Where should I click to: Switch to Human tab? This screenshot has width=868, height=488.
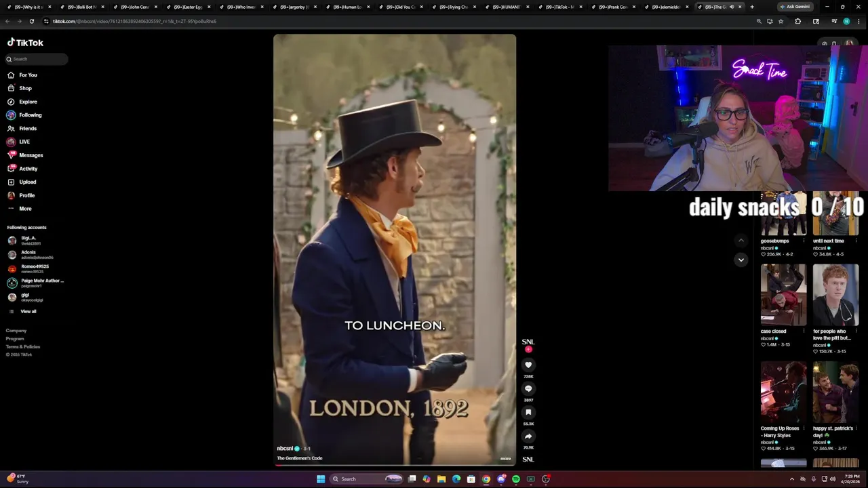tap(348, 7)
